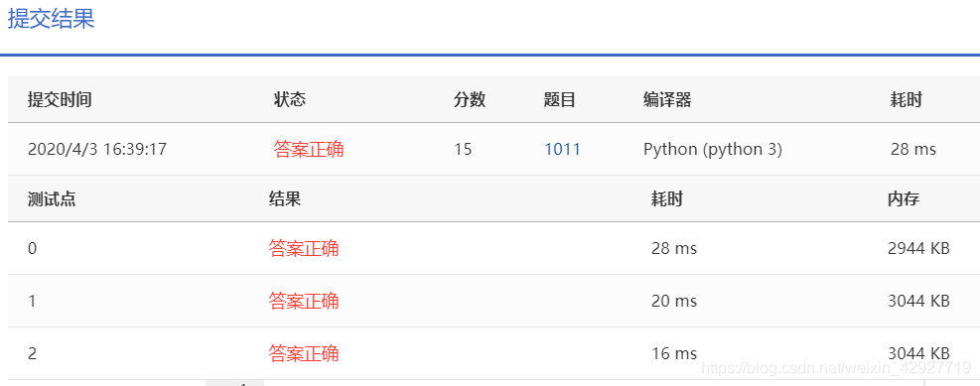Select the 状态 column header
The width and height of the screenshot is (980, 386).
pos(289,100)
